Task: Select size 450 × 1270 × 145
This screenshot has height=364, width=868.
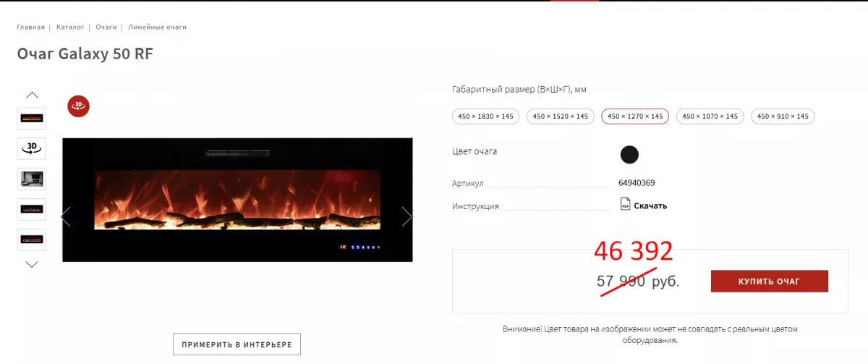Action: point(635,116)
